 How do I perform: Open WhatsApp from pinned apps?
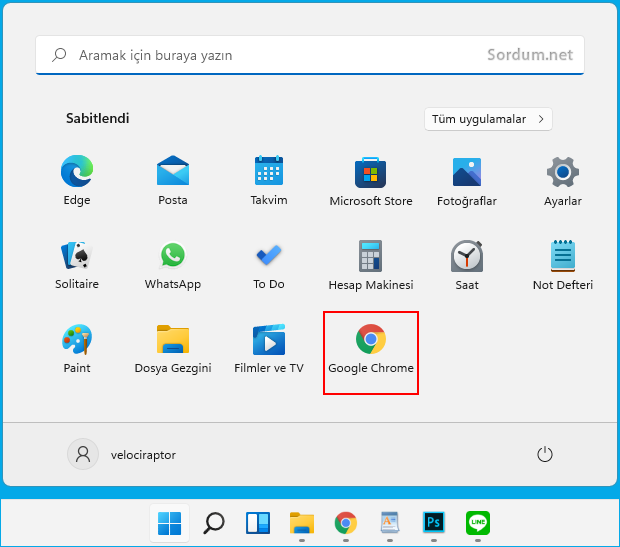[x=173, y=265]
